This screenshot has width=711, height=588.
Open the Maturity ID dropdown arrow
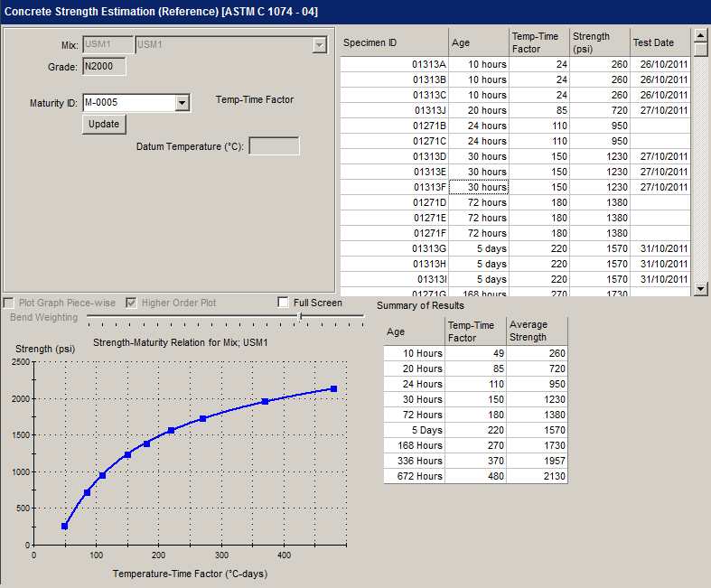pos(182,103)
